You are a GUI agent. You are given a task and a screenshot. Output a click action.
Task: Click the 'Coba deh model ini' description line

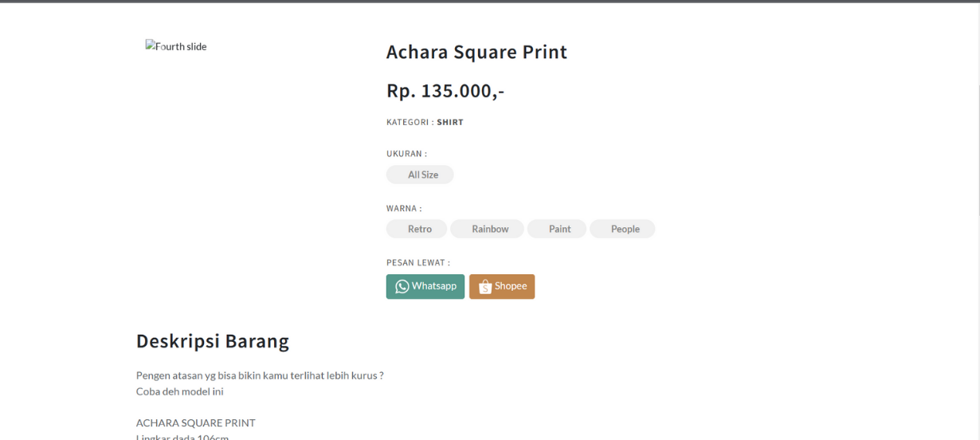pyautogui.click(x=180, y=391)
